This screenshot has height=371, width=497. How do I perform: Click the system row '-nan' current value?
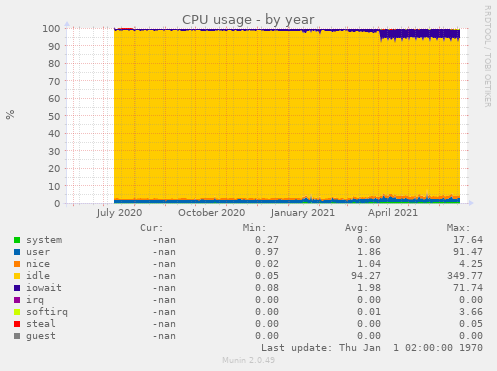[x=164, y=240]
